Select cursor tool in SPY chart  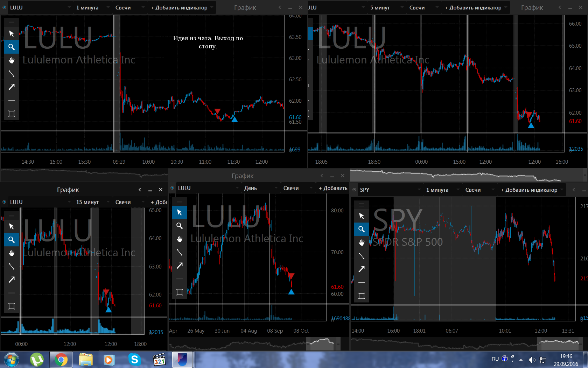(362, 216)
